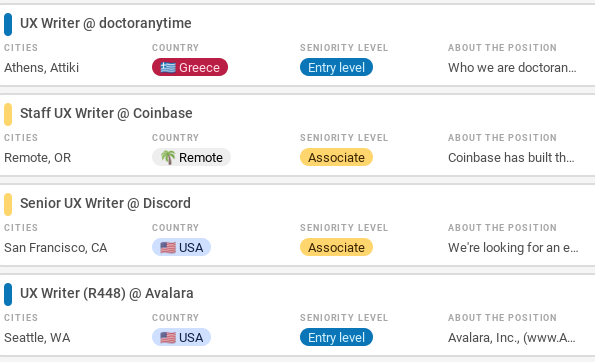
Task: Open the UX Writer (R448) @ Avalara listing
Action: coord(107,293)
